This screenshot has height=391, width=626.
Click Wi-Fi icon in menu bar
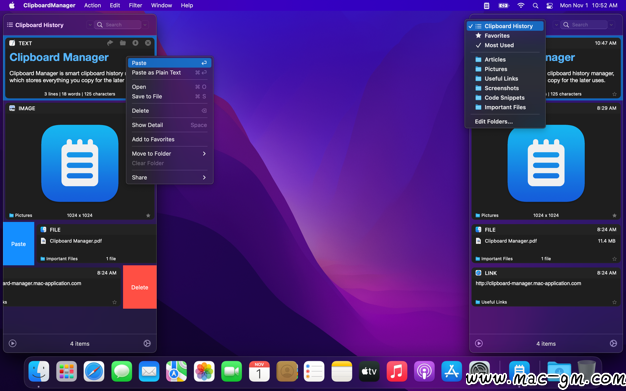point(521,6)
